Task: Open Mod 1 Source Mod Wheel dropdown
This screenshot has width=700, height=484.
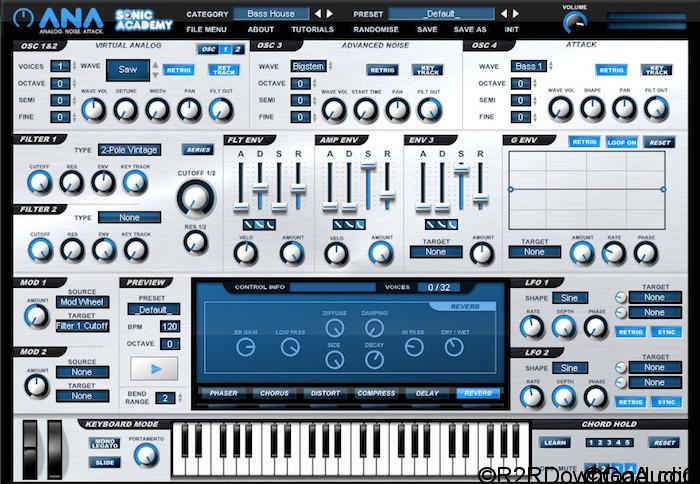Action: coord(82,302)
